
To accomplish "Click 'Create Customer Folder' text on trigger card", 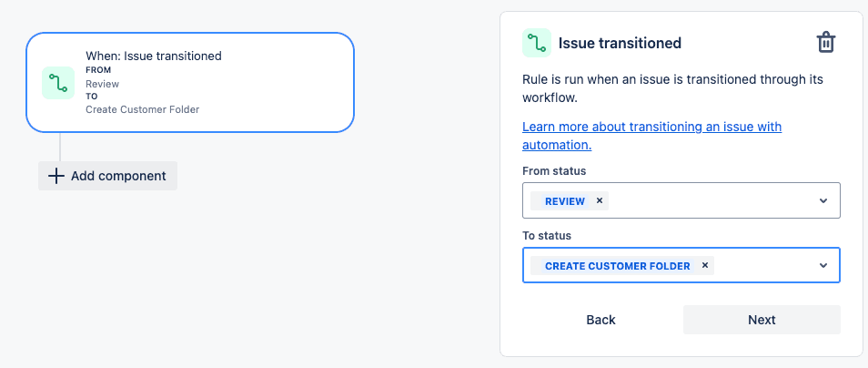I will [142, 109].
